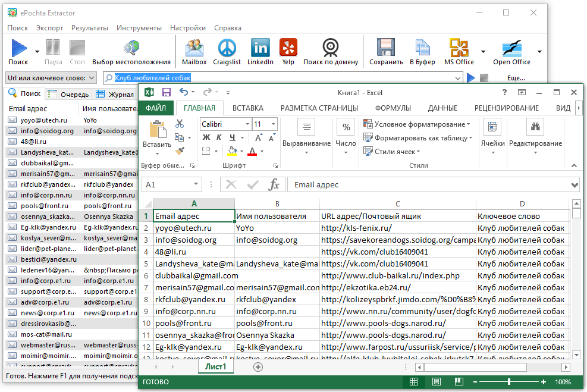
Task: Open the Выравнивание group button
Action: pos(307,137)
